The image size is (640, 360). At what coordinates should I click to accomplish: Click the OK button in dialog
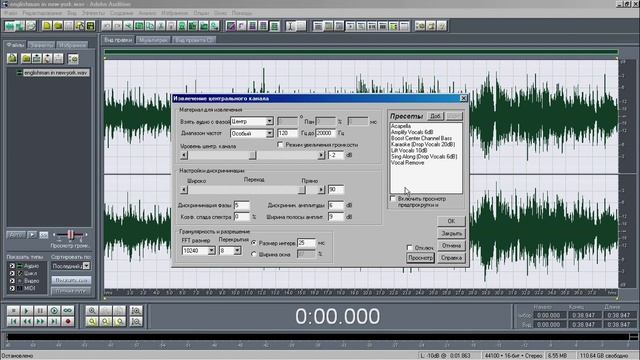click(x=451, y=221)
